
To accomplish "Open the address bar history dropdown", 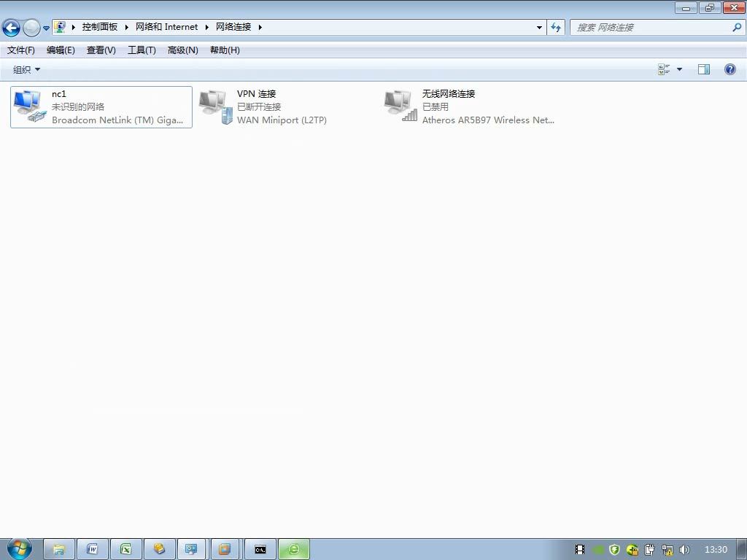I will click(539, 28).
